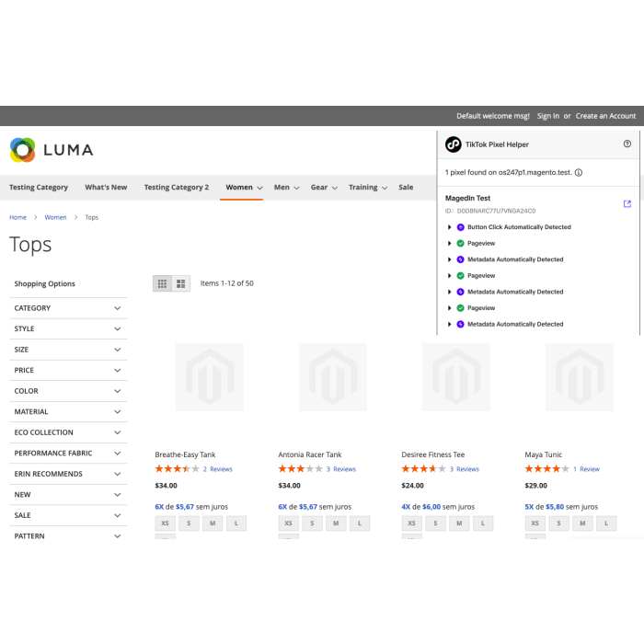Open Maya Tunic product

(544, 454)
